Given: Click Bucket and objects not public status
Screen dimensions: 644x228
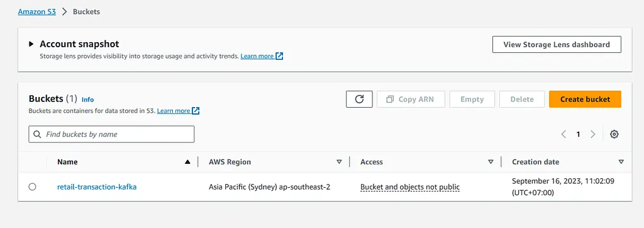Looking at the screenshot, I should [x=410, y=187].
